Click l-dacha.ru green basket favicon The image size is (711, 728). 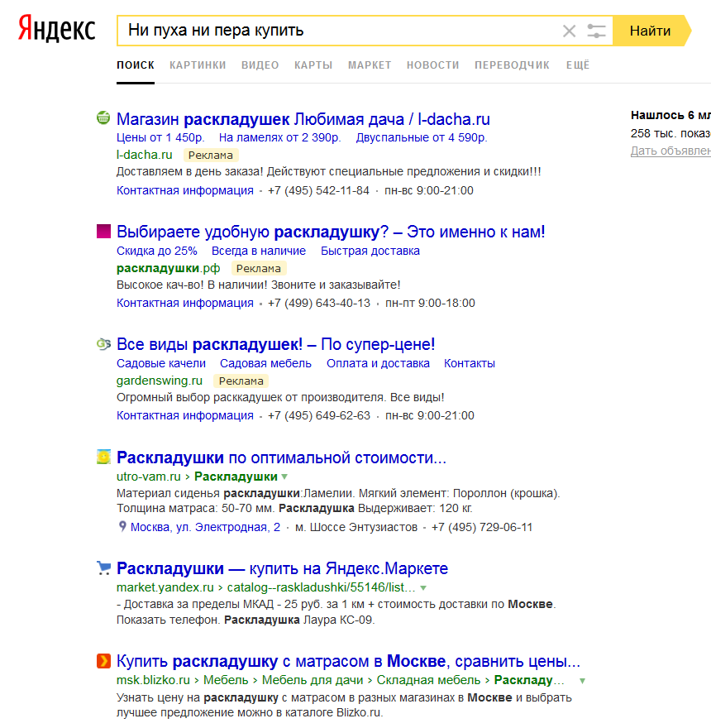(x=103, y=118)
